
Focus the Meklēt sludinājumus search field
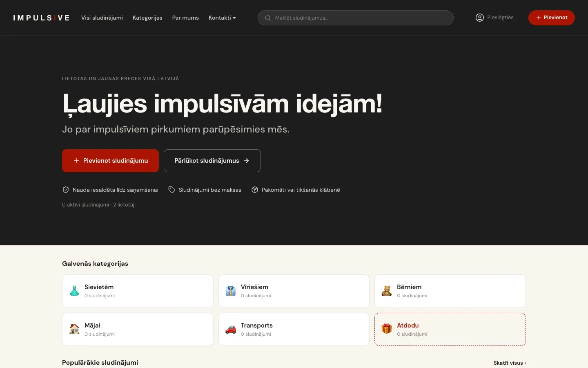coord(356,18)
